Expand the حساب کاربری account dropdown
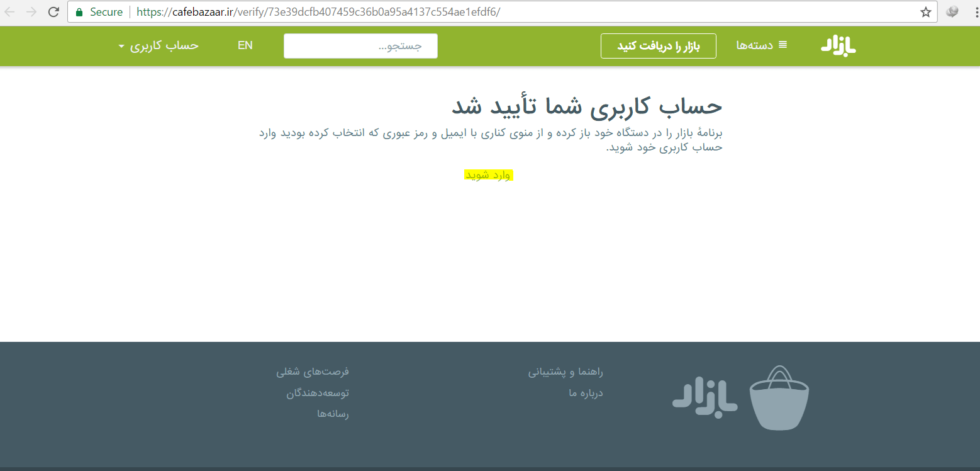The width and height of the screenshot is (980, 471). [159, 45]
